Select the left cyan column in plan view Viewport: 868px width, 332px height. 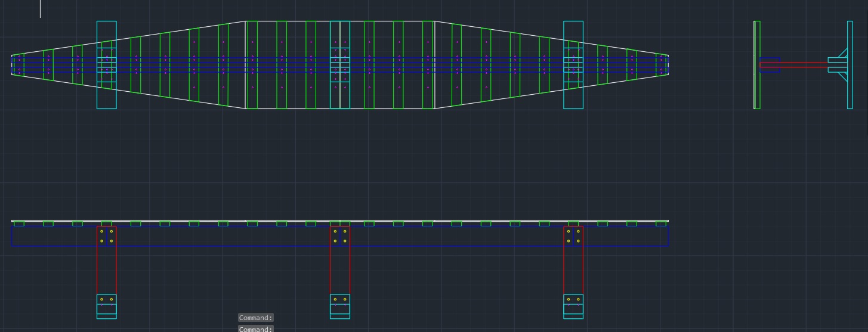[107, 65]
